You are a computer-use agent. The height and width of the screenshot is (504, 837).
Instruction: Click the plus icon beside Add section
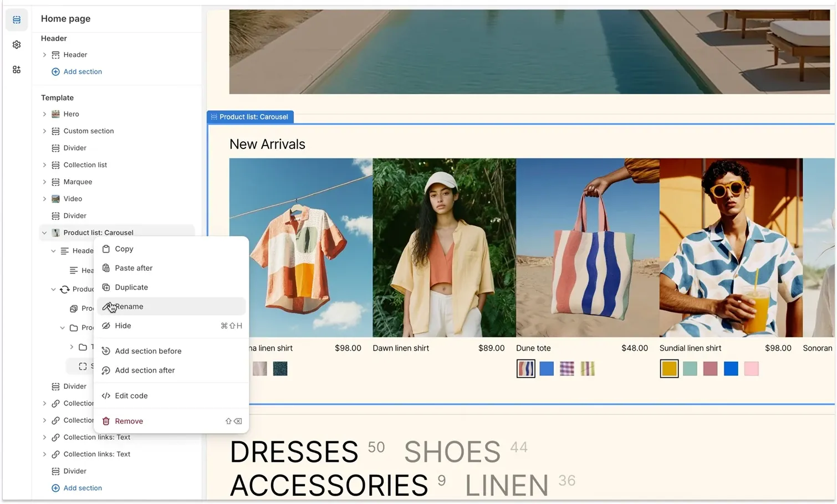pyautogui.click(x=55, y=71)
